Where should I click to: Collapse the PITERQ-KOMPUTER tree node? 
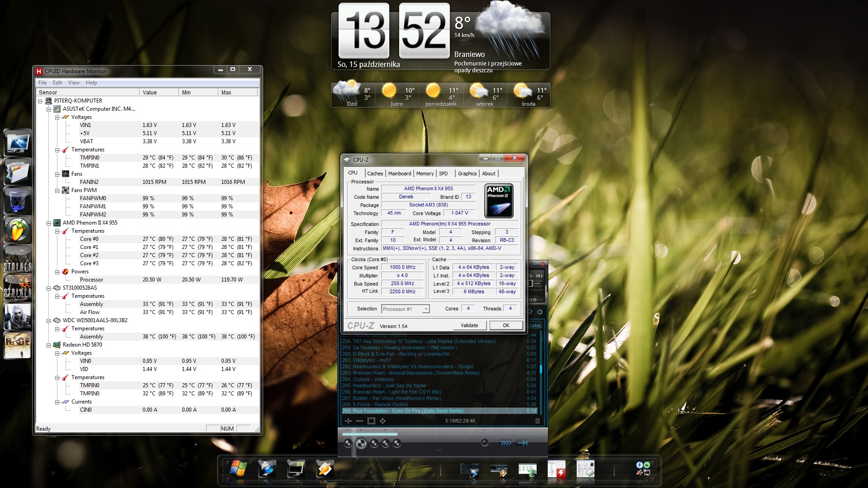(x=40, y=101)
